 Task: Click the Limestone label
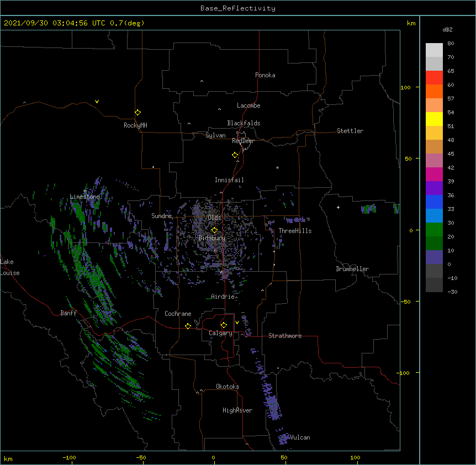[x=84, y=197]
